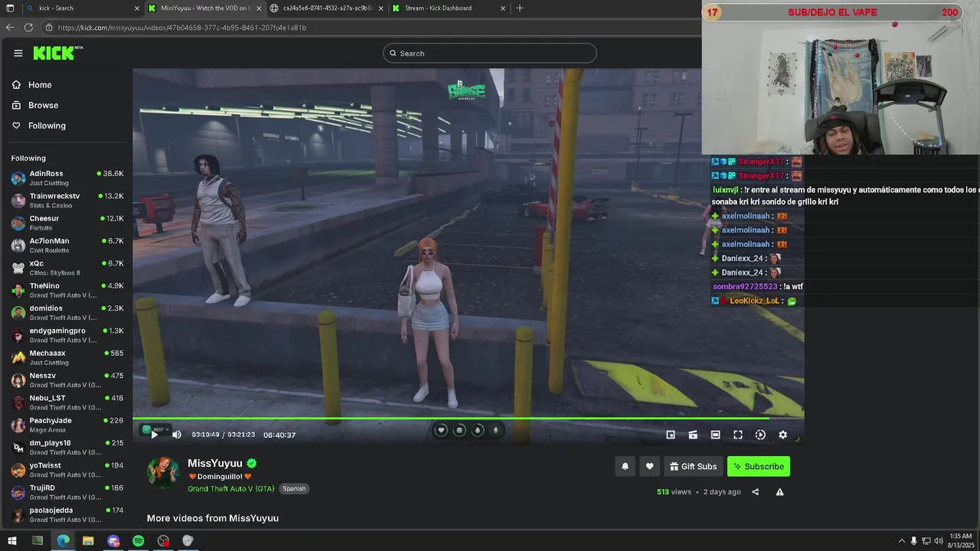Open File Explorer from taskbar
This screenshot has width=980, height=551.
(88, 541)
